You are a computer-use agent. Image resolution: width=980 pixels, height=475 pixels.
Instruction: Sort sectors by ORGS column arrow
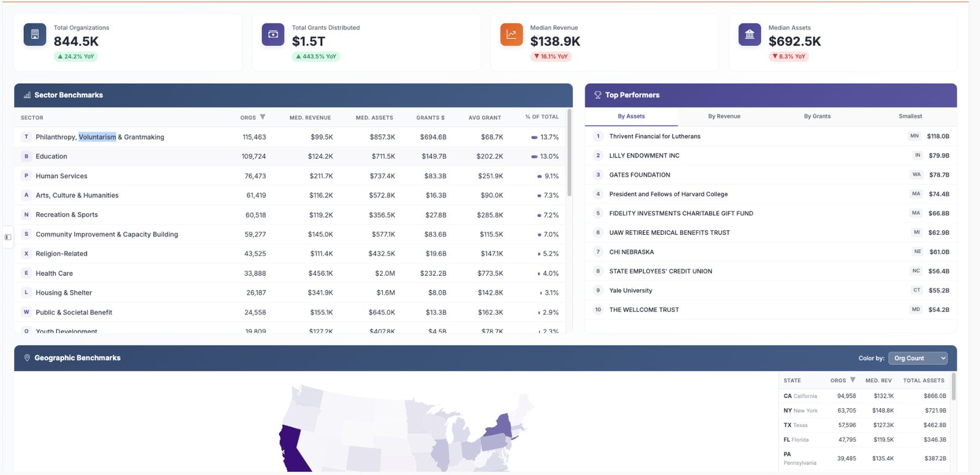[263, 117]
